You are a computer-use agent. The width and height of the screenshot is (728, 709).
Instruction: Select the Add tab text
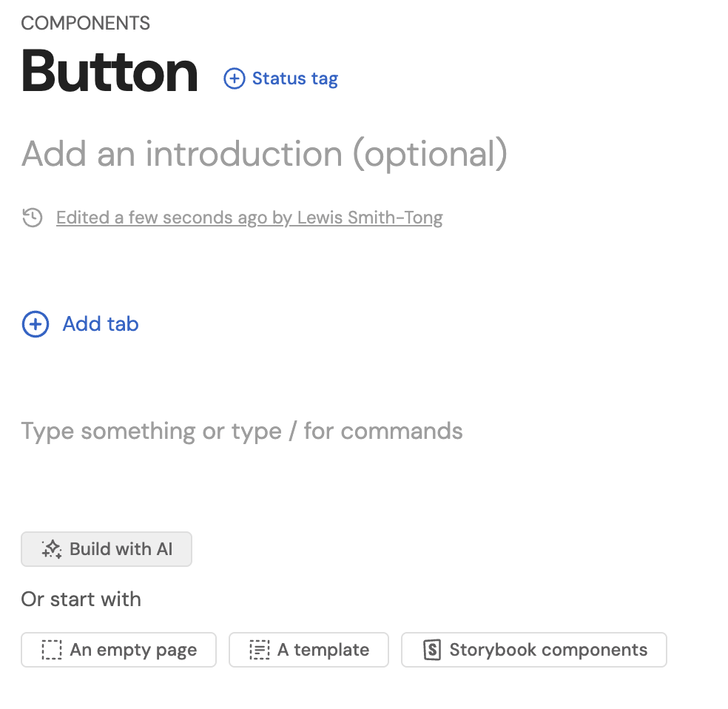101,324
